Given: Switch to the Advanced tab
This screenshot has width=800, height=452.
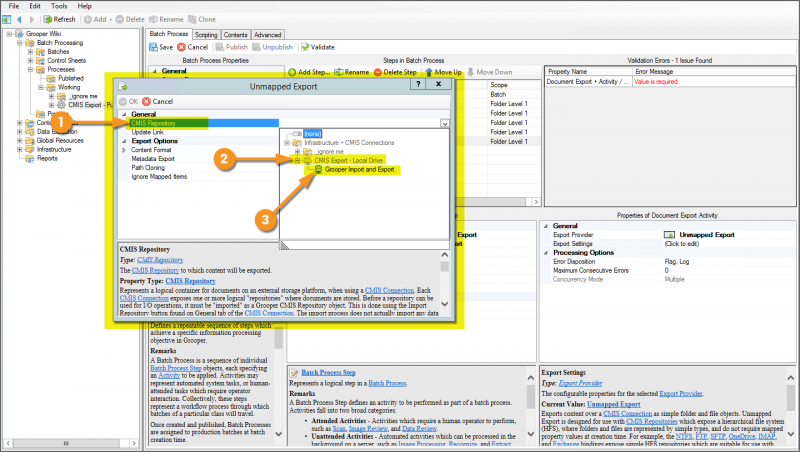Looking at the screenshot, I should 268,35.
